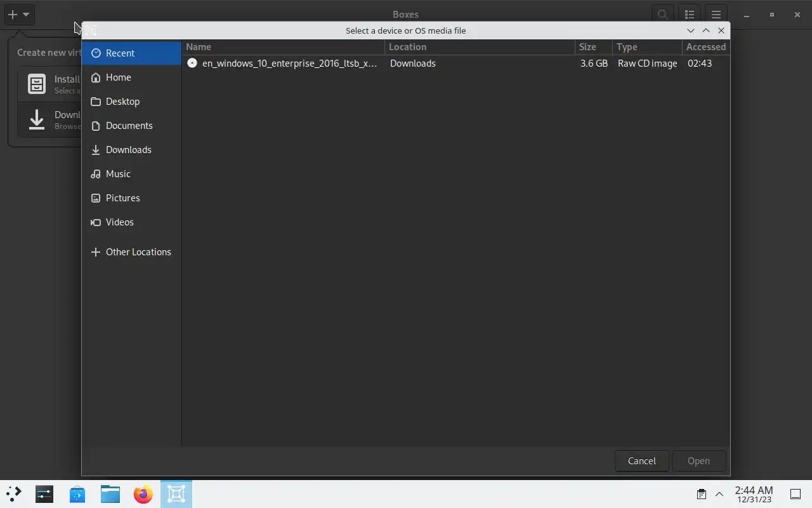Open Documents folder in sidebar
812x508 pixels.
131,126
